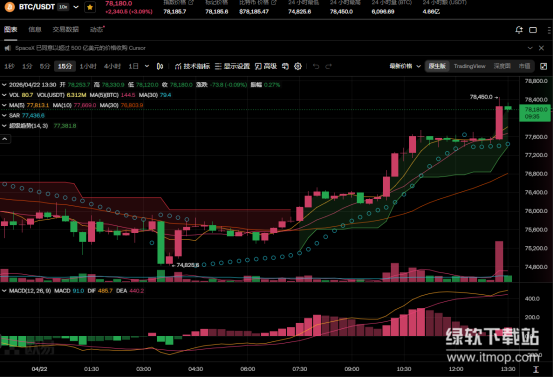Image resolution: width=554 pixels, height=377 pixels.
Task: Select the 原生版 native chart mode
Action: pyautogui.click(x=437, y=66)
